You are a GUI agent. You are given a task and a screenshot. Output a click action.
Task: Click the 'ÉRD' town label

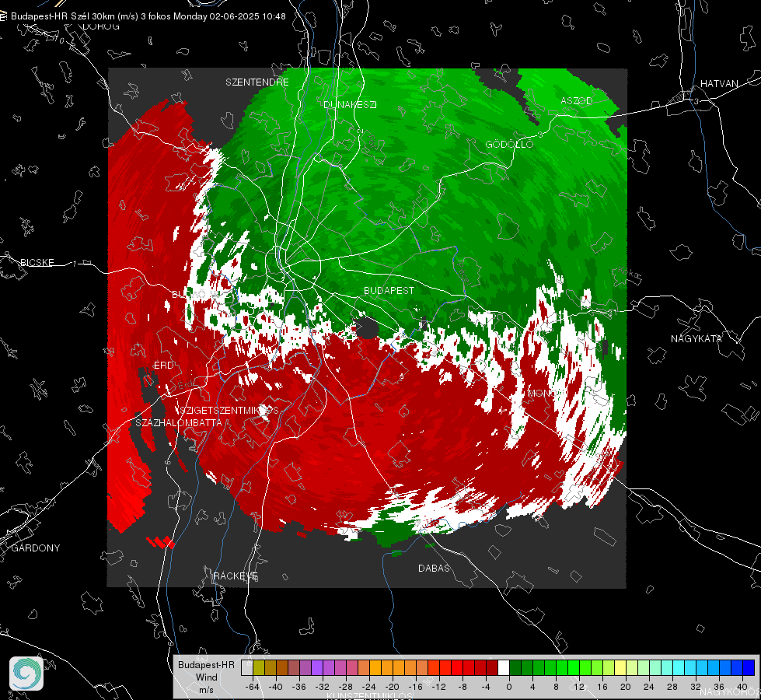tap(163, 366)
